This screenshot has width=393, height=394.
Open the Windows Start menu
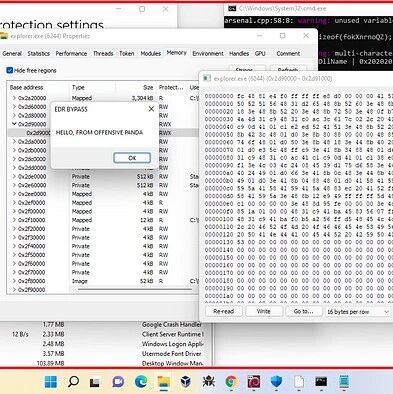[x=51, y=382]
